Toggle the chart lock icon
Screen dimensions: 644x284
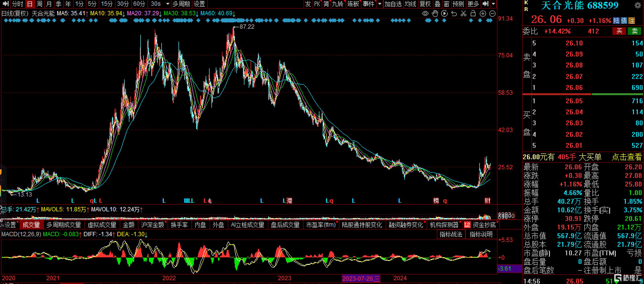(473, 14)
